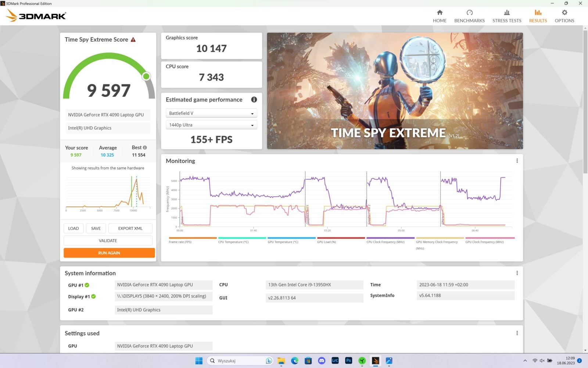Go to STRESS TESTS tab
The image size is (588, 368).
(x=507, y=16)
